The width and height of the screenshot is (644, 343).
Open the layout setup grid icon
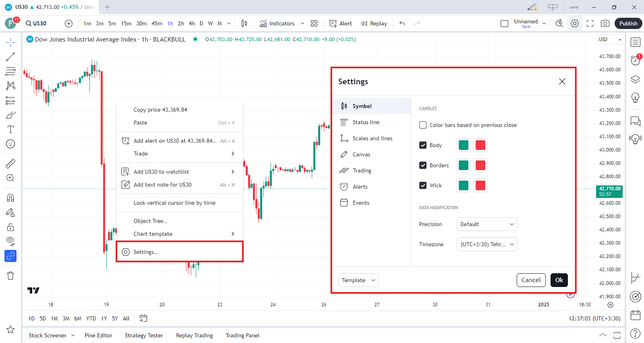tap(314, 23)
